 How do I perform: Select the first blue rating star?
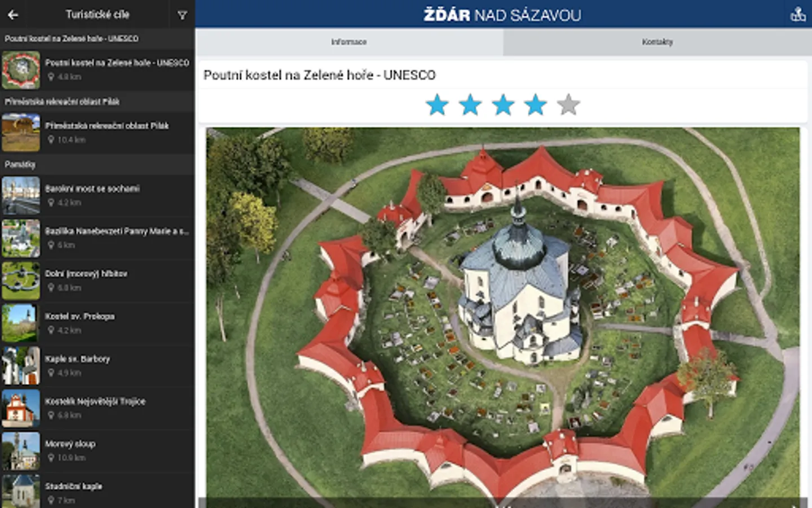[x=438, y=104]
